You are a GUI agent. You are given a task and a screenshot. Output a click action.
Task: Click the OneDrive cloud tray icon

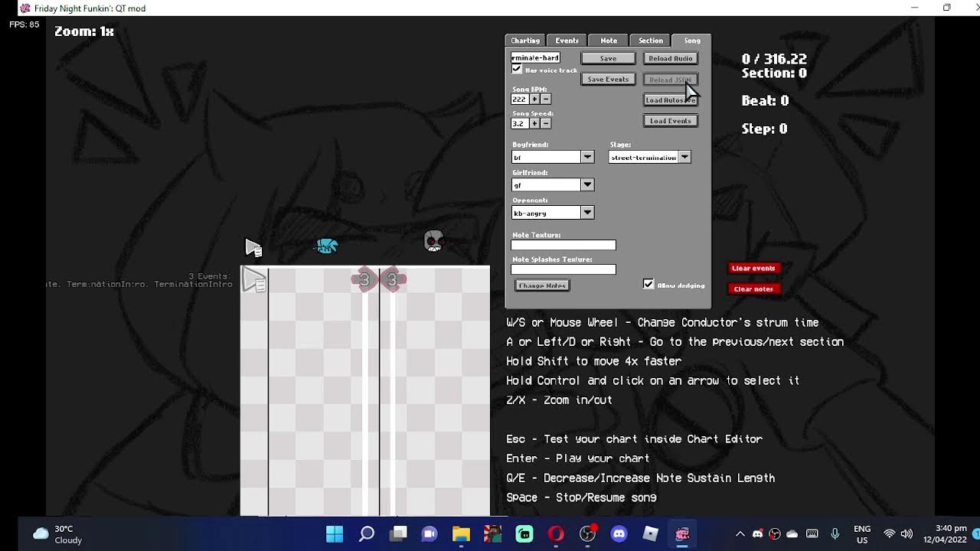(792, 533)
